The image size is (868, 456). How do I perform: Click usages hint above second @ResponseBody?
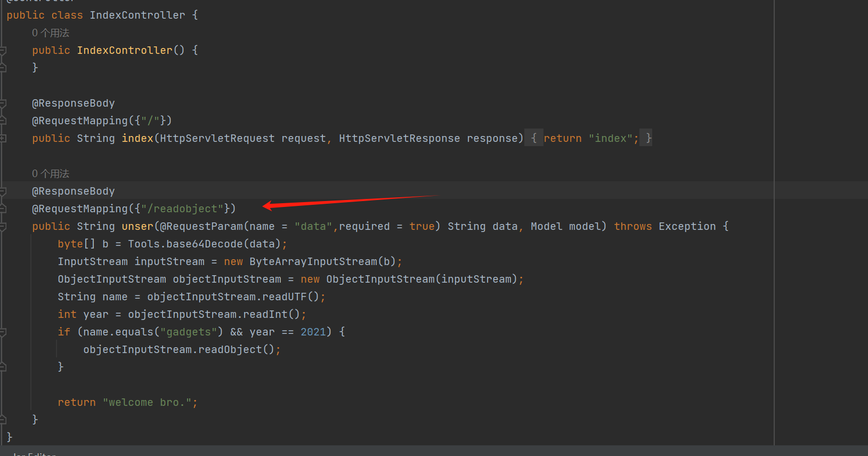click(51, 174)
